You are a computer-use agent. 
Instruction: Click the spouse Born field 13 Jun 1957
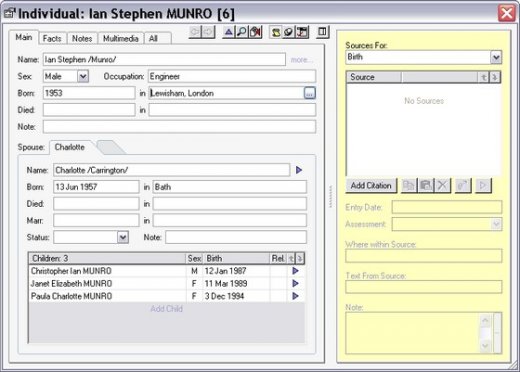point(96,187)
